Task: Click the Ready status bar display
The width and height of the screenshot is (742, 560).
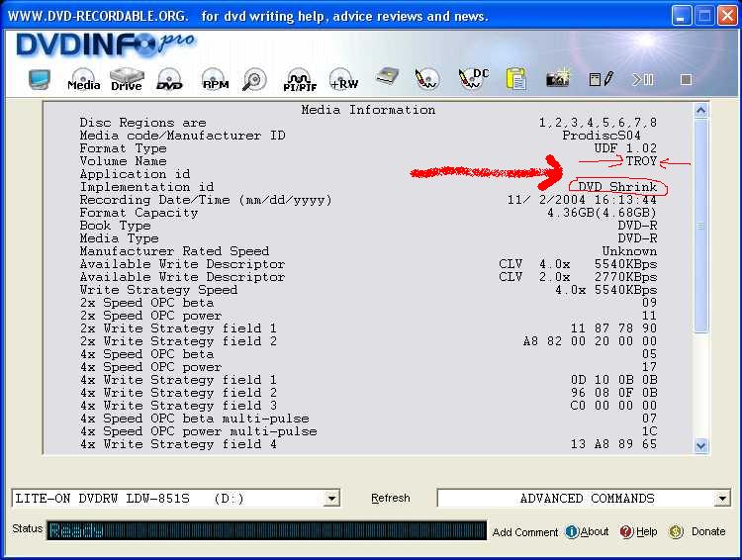Action: click(266, 530)
